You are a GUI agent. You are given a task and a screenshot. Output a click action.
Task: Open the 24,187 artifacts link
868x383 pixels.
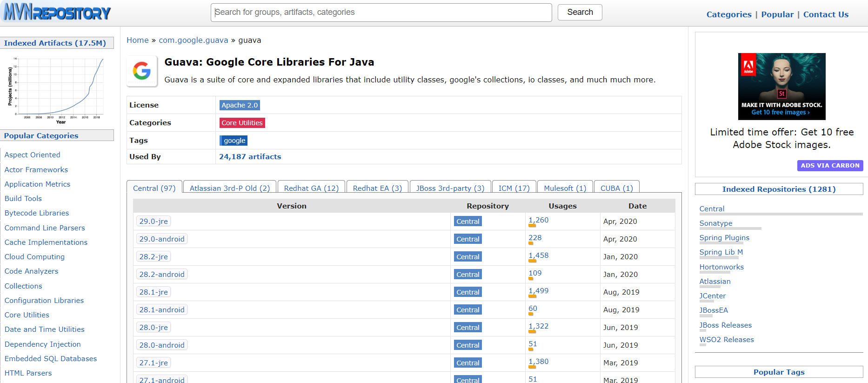click(x=250, y=157)
